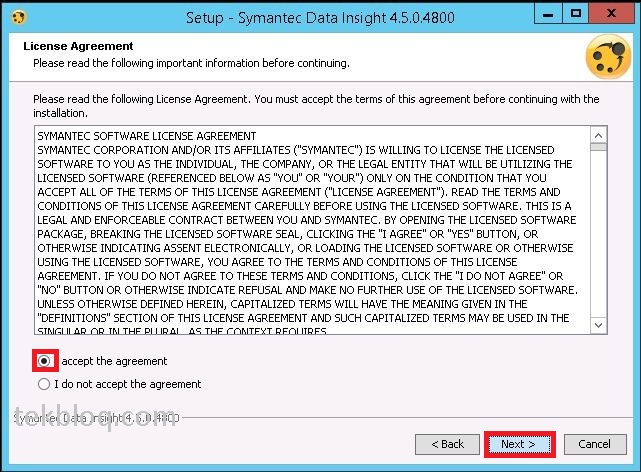Click the license text scroll up arrow
The image size is (641, 472).
[599, 136]
